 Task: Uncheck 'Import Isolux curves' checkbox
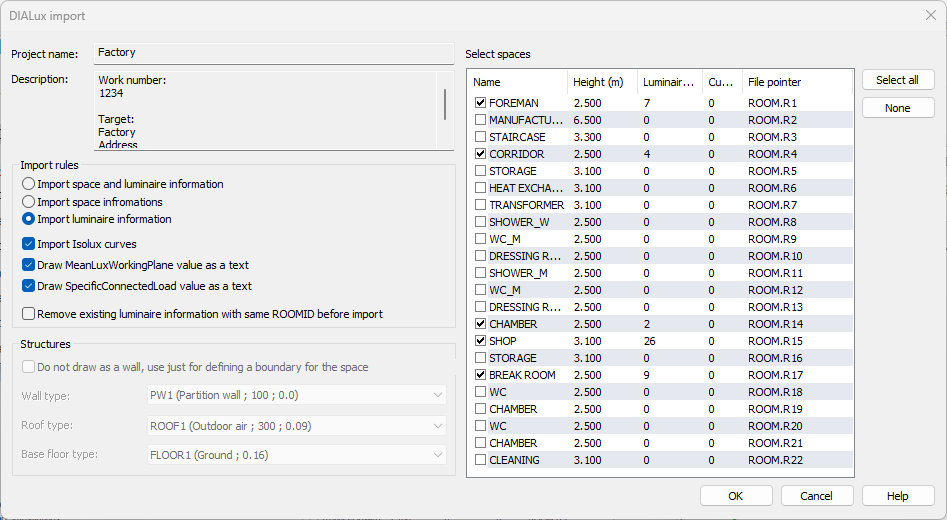click(29, 244)
